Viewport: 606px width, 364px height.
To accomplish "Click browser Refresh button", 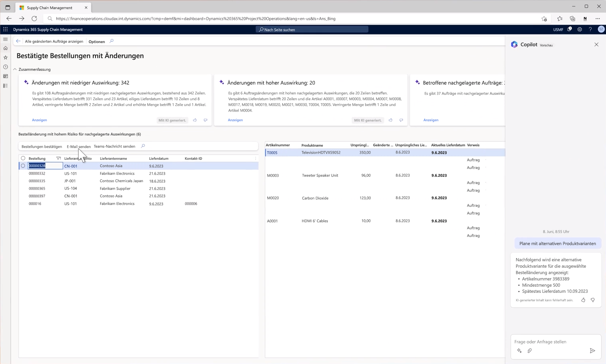I will point(34,19).
